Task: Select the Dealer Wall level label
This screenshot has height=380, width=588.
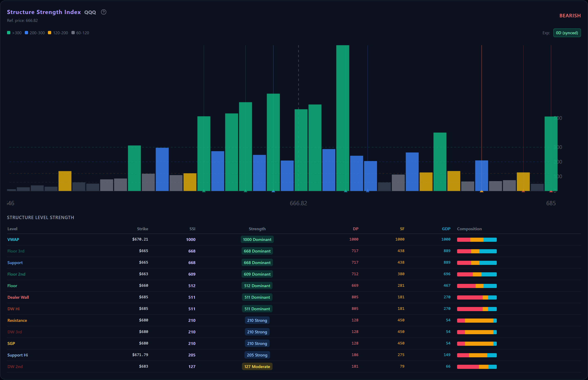Action: 18,297
